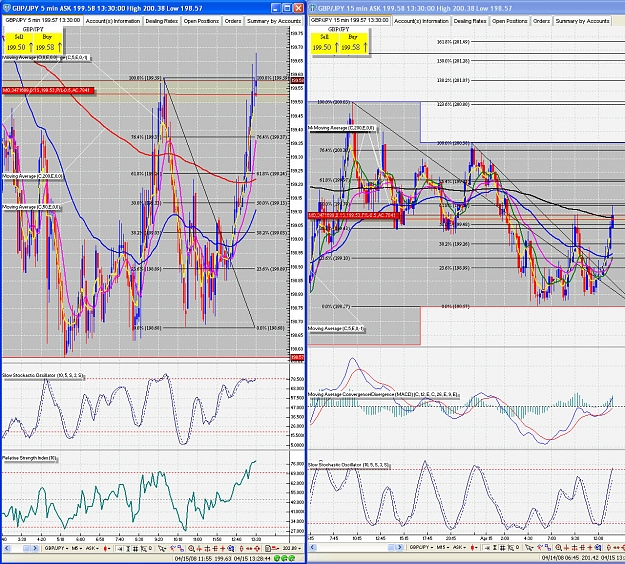Screen dimensions: 625x564
Task: Open the ASK price type dropdown in the 5 min toolbar
Action: point(92,548)
